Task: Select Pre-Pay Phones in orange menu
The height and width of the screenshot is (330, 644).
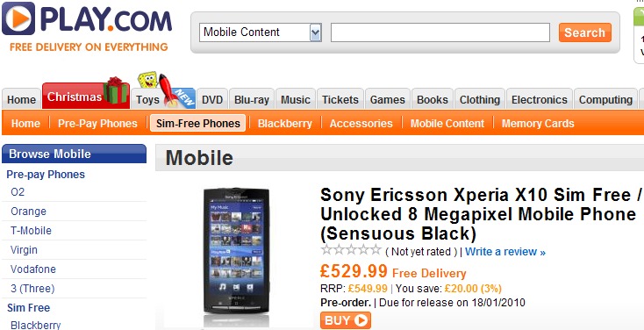Action: pos(97,123)
